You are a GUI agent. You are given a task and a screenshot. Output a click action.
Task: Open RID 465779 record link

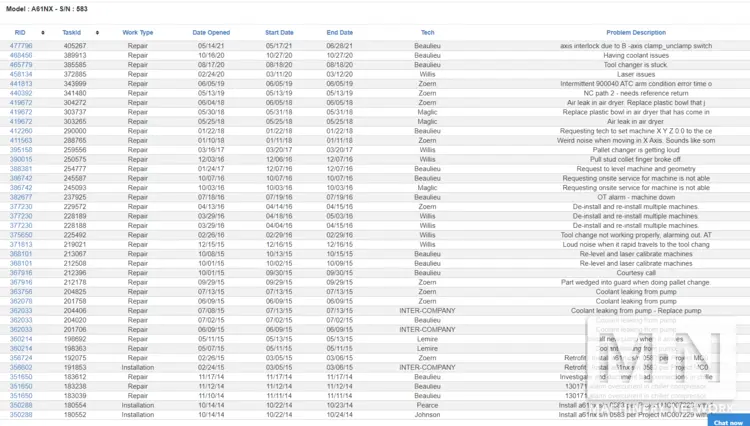(21, 65)
